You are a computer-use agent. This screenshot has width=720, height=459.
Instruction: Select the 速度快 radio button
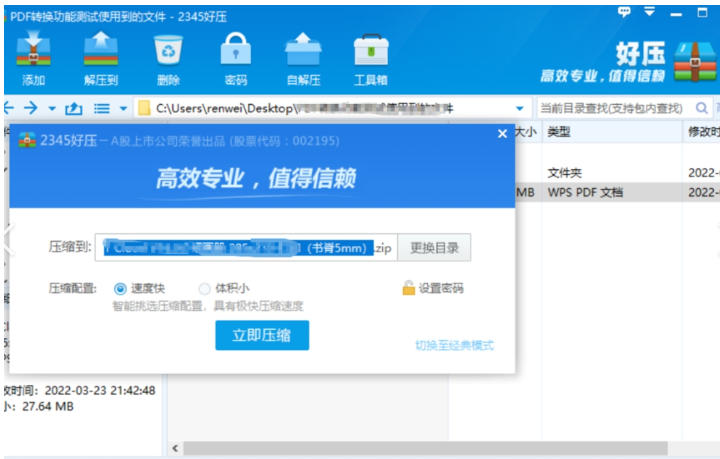[x=120, y=289]
